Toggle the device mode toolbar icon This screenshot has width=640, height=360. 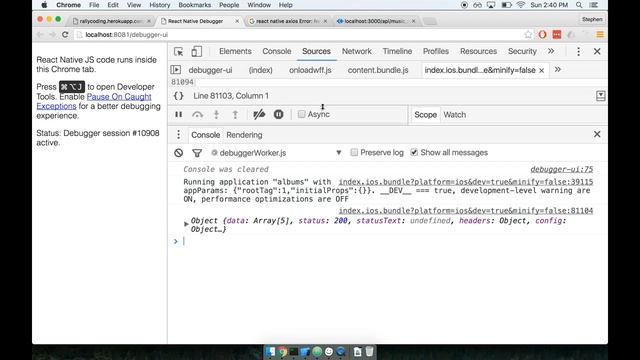[197, 51]
